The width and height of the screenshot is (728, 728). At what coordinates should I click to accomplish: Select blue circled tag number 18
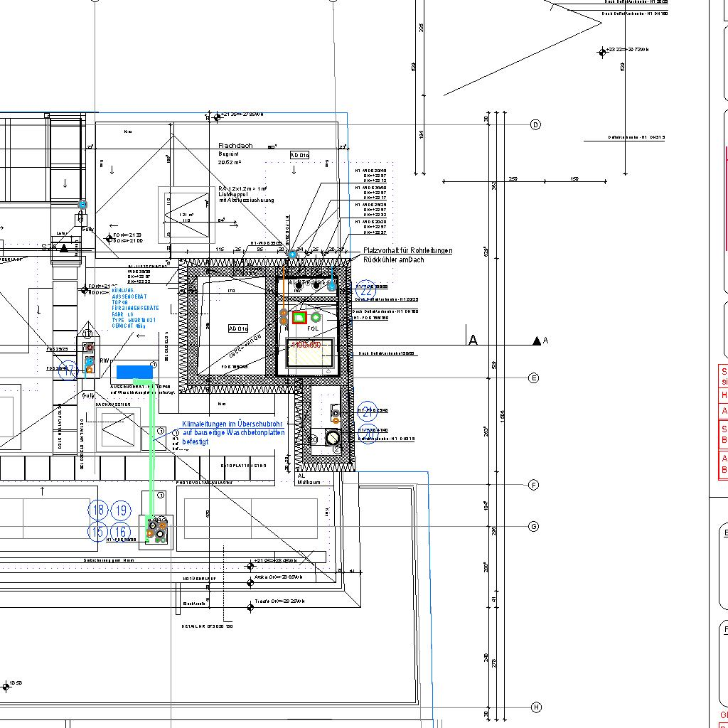point(98,510)
